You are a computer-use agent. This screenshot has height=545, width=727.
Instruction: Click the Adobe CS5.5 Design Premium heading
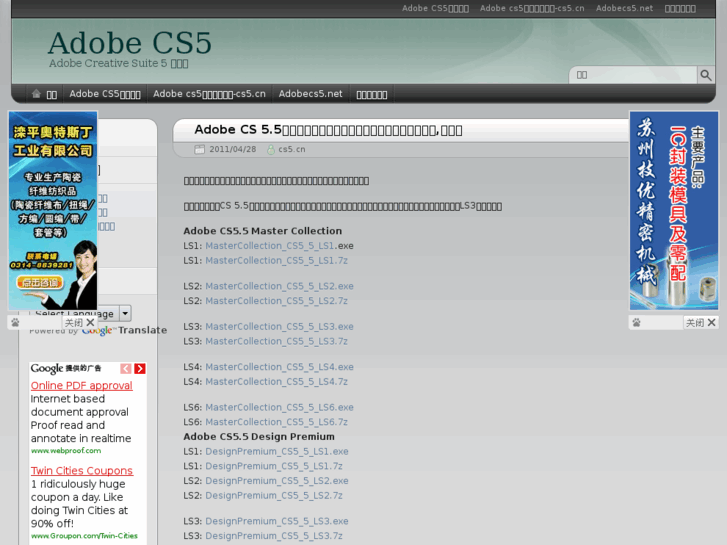point(259,437)
